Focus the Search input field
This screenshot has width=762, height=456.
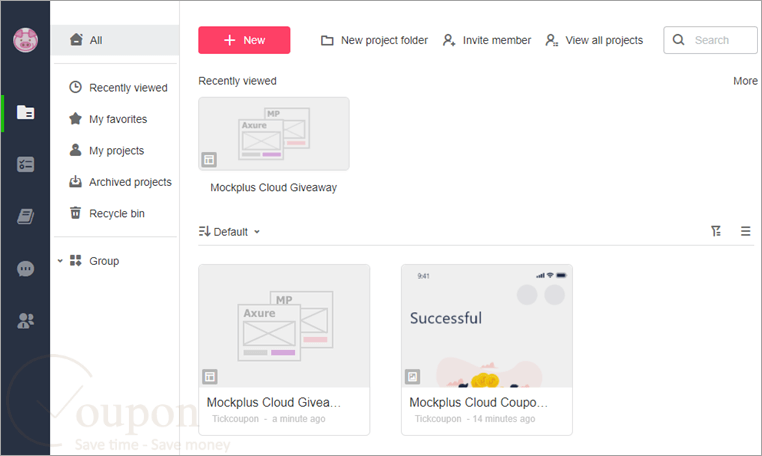coord(710,40)
